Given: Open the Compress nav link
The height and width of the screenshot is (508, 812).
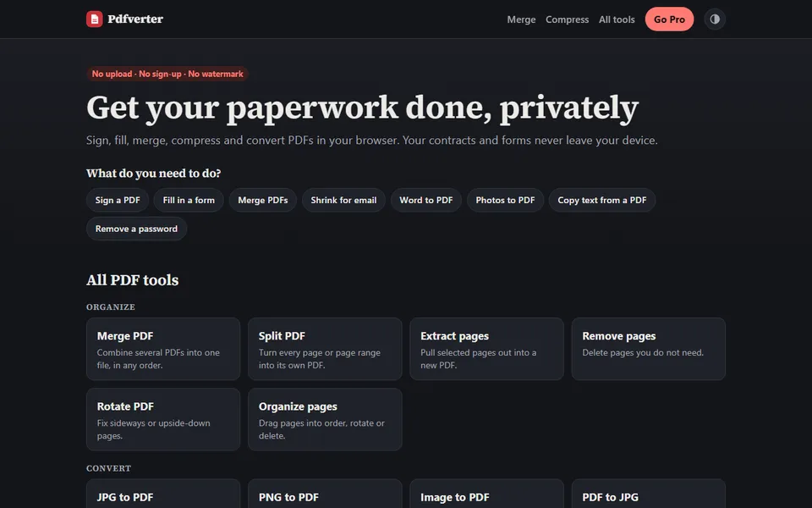Looking at the screenshot, I should click(567, 19).
